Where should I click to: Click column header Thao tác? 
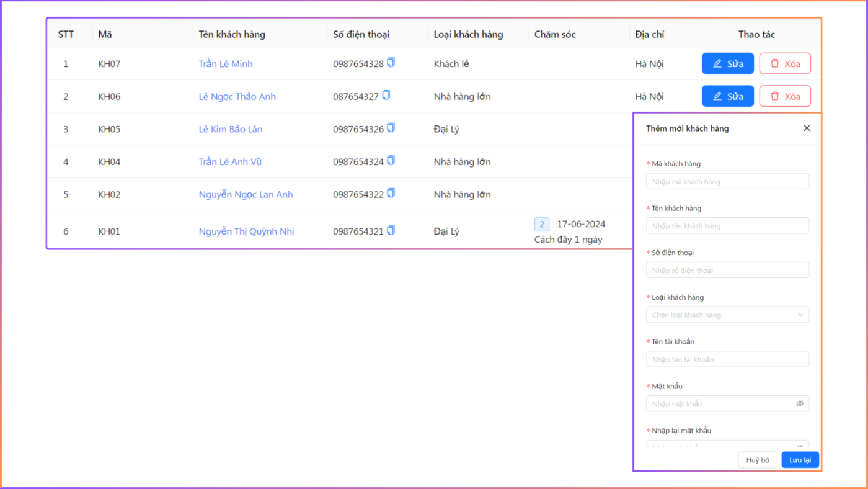tap(756, 34)
